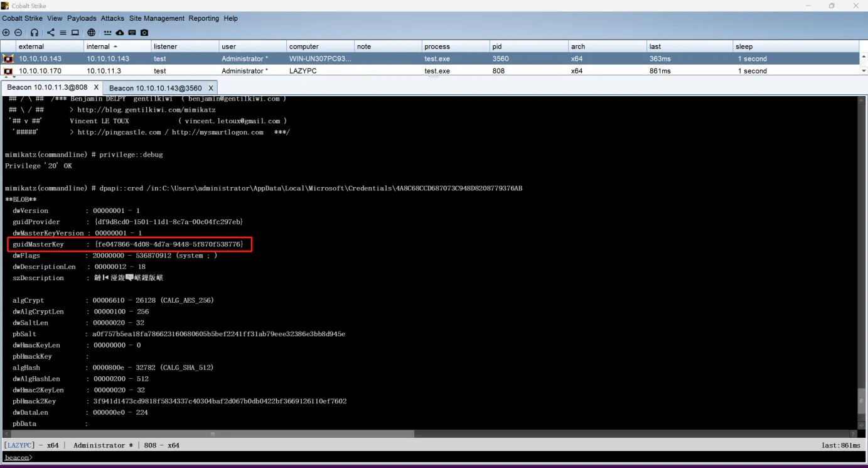Click the algCrypt CALG_AES_256 line
868x468 pixels.
113,300
